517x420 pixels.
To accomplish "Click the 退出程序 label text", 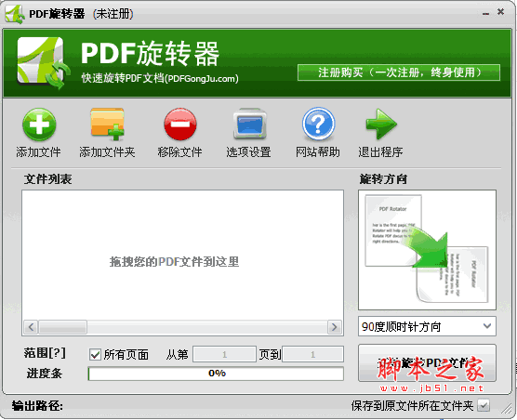I will 380,152.
